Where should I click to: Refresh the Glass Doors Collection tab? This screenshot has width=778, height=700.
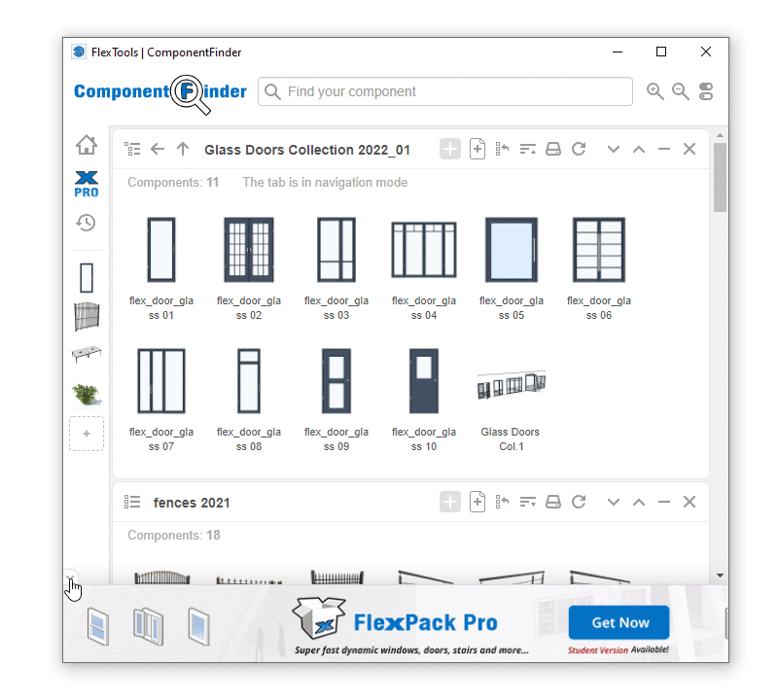point(579,149)
